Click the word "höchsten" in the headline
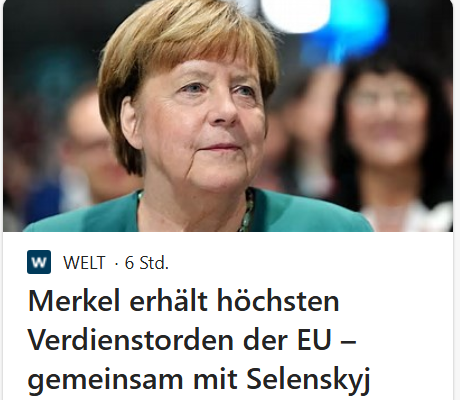The width and height of the screenshot is (460, 400). coord(278,301)
